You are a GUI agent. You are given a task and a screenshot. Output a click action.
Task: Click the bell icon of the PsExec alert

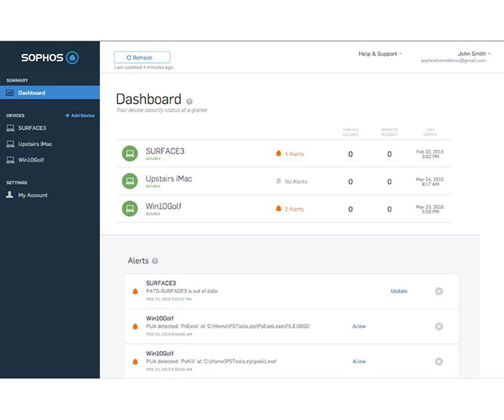pyautogui.click(x=135, y=326)
